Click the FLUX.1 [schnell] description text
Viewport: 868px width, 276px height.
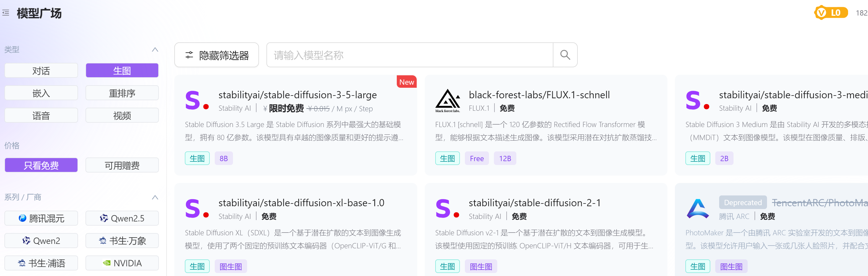(546, 131)
